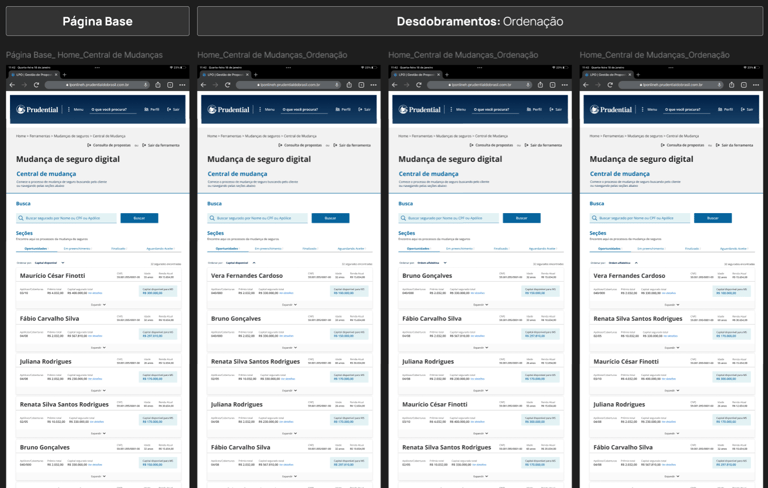Close the browser tab in Página Base mockup
Viewport: 768px width, 488px height.
tap(56, 74)
